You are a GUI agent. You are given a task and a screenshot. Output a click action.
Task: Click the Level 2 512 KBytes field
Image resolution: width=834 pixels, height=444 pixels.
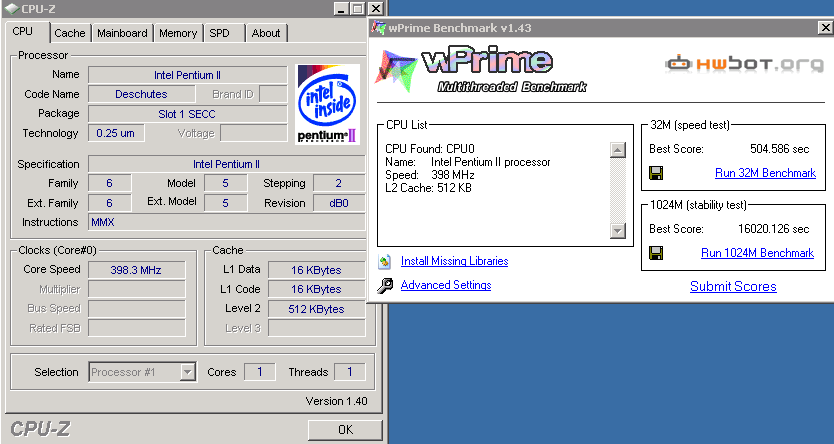pyautogui.click(x=316, y=309)
